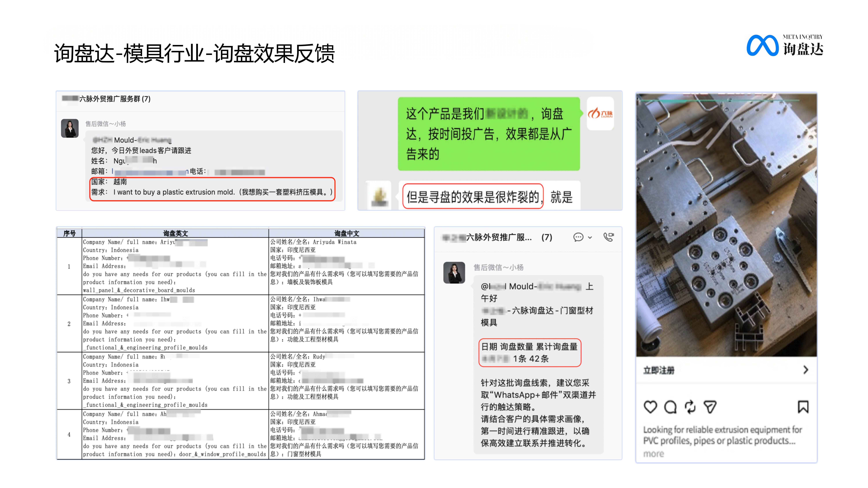Expand the dropdown arrow beside chat bubble
Screen dimensions: 868x488
click(590, 238)
